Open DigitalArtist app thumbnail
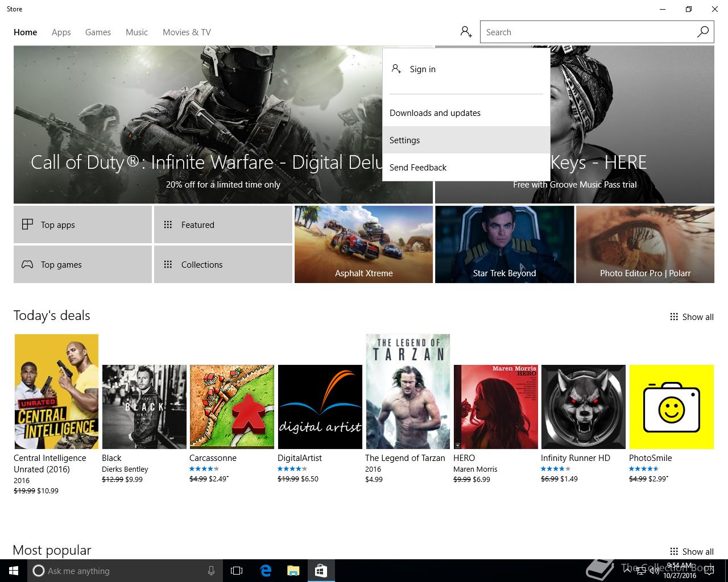The image size is (728, 582). (x=320, y=407)
